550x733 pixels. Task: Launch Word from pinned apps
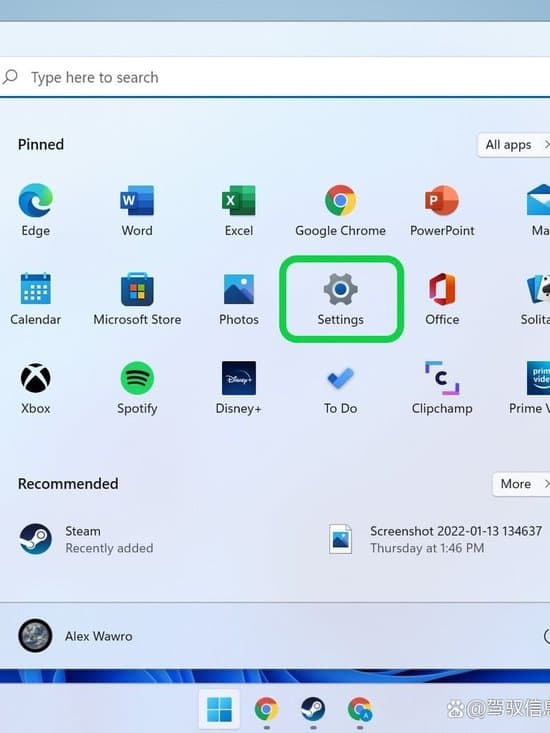tap(137, 210)
